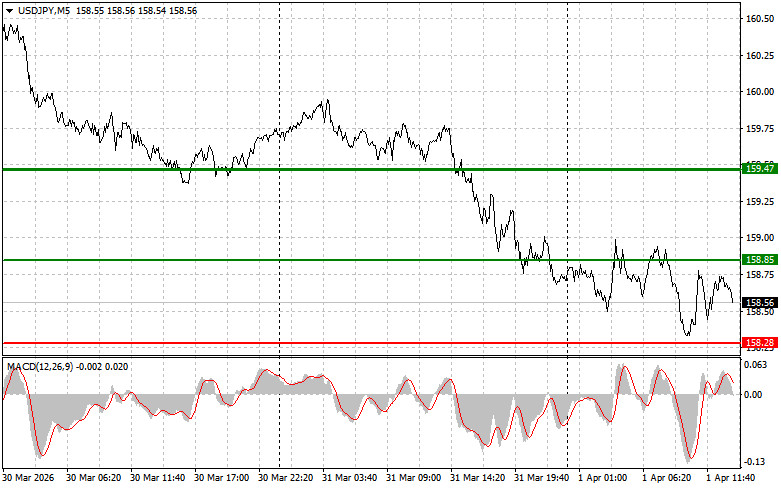The height and width of the screenshot is (489, 781).
Task: Click the -0.13 MACD scale value
Action: pyautogui.click(x=759, y=463)
